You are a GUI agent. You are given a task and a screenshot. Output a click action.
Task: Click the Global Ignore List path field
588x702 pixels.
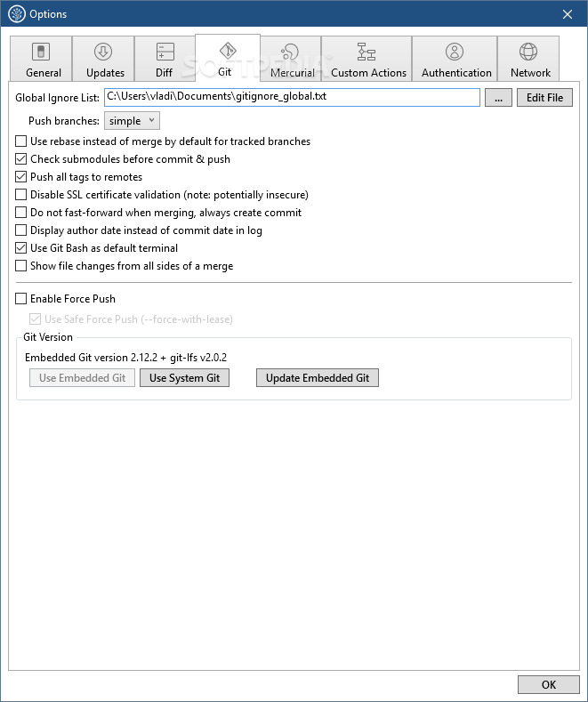pos(292,97)
